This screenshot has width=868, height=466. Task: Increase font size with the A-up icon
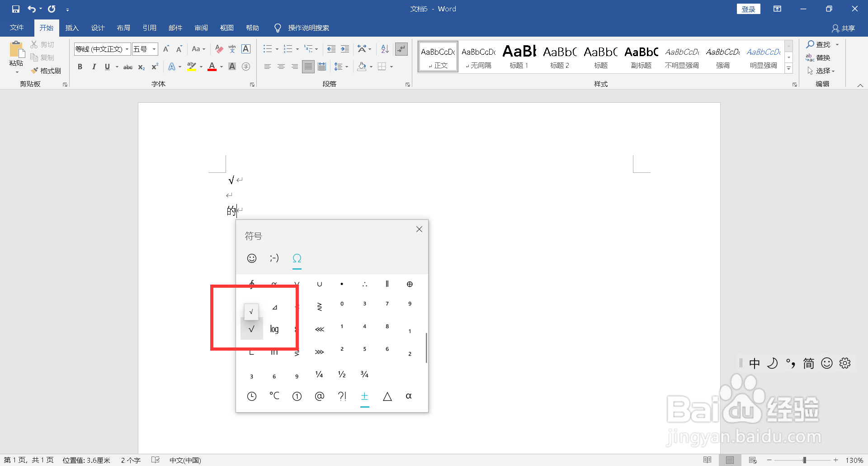(166, 49)
